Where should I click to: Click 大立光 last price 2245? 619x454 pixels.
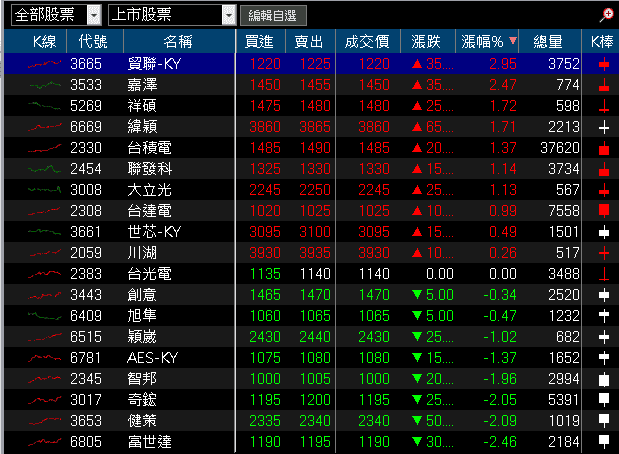(x=374, y=190)
